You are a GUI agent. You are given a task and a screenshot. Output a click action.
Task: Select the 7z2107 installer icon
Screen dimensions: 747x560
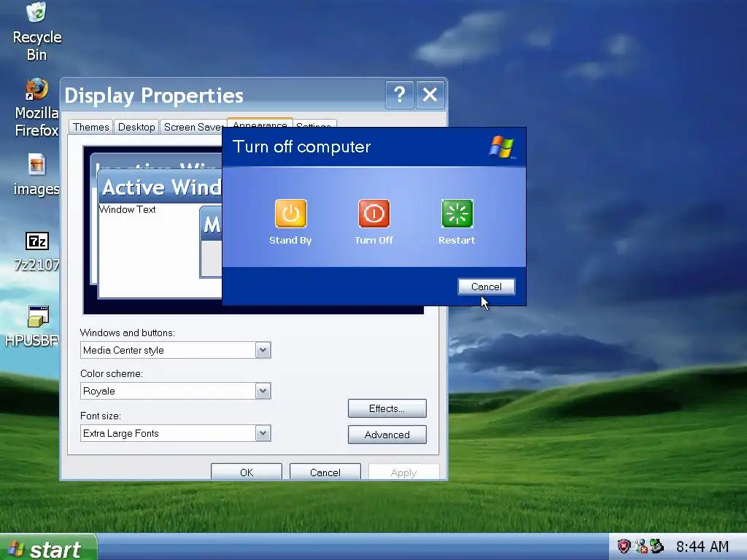36,252
